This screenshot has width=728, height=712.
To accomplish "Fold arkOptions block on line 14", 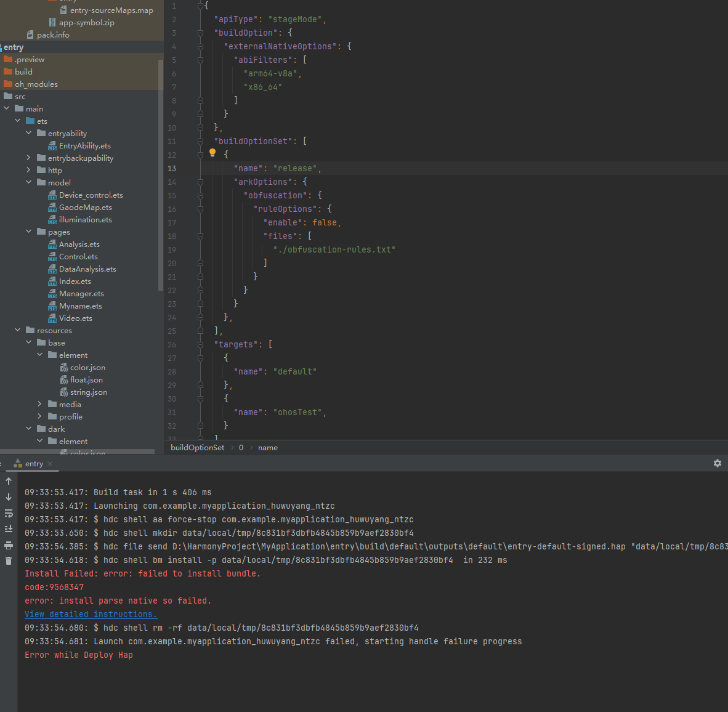I will coord(200,182).
